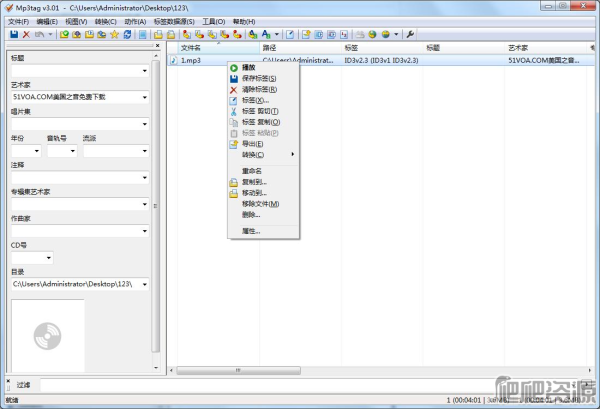Click the Tag - Filename converter toolbar icon

pos(187,34)
